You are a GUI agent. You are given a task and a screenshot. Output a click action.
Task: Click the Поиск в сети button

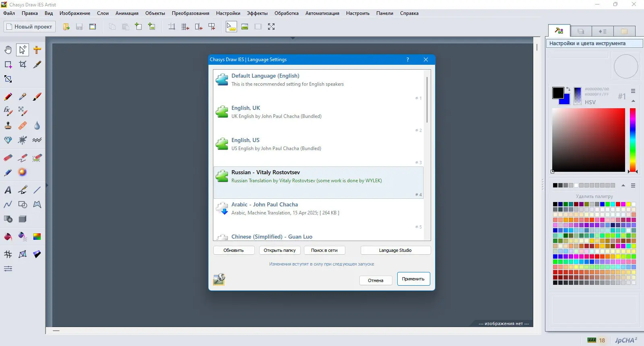(x=324, y=250)
